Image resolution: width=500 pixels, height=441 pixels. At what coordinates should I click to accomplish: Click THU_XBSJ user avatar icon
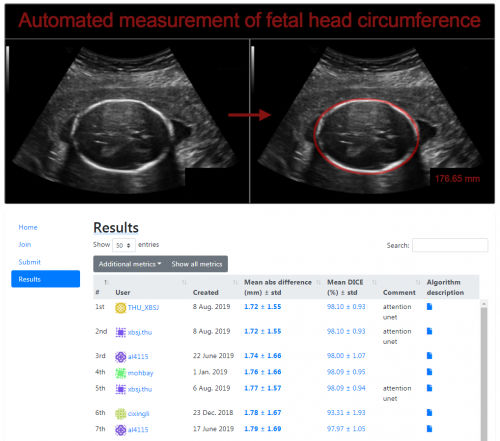tap(120, 307)
